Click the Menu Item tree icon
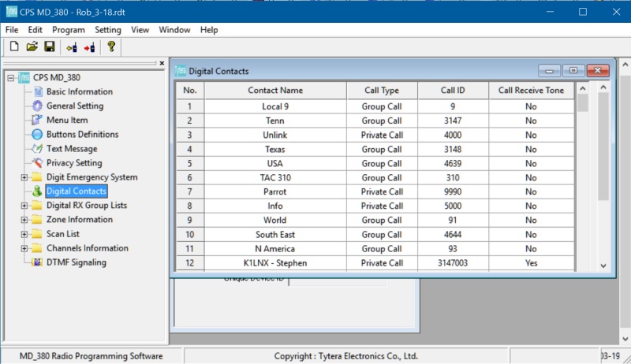This screenshot has height=364, width=631. click(37, 120)
